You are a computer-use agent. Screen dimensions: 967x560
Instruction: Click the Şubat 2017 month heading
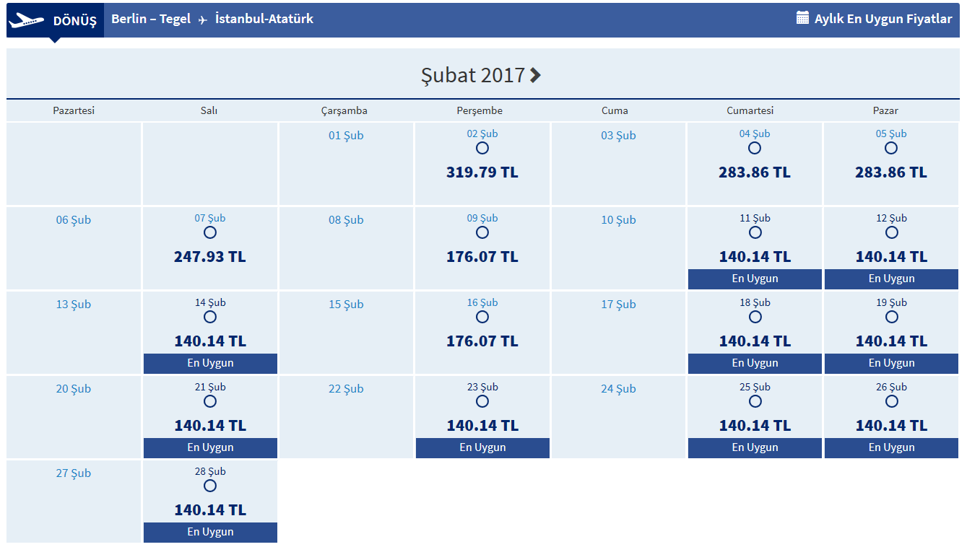[x=472, y=75]
